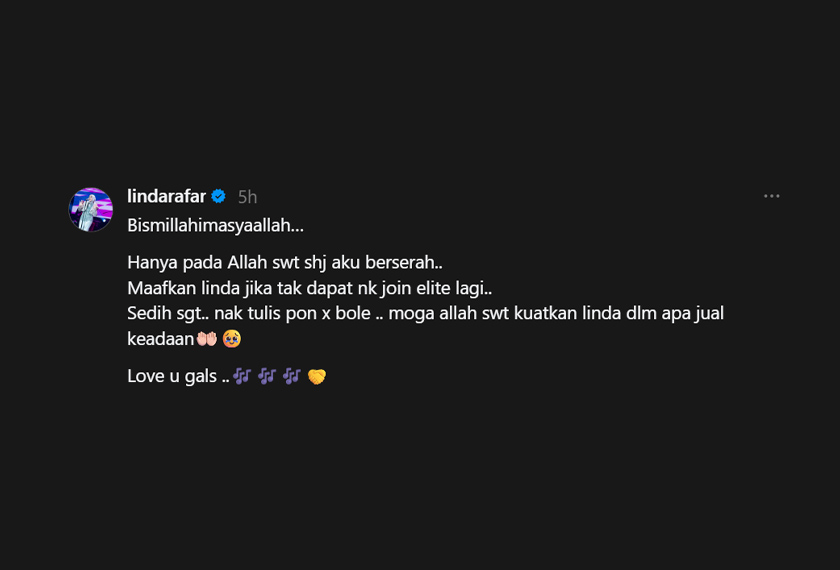840x570 pixels.
Task: Click the line starting with Sedih sgt
Action: coord(425,313)
